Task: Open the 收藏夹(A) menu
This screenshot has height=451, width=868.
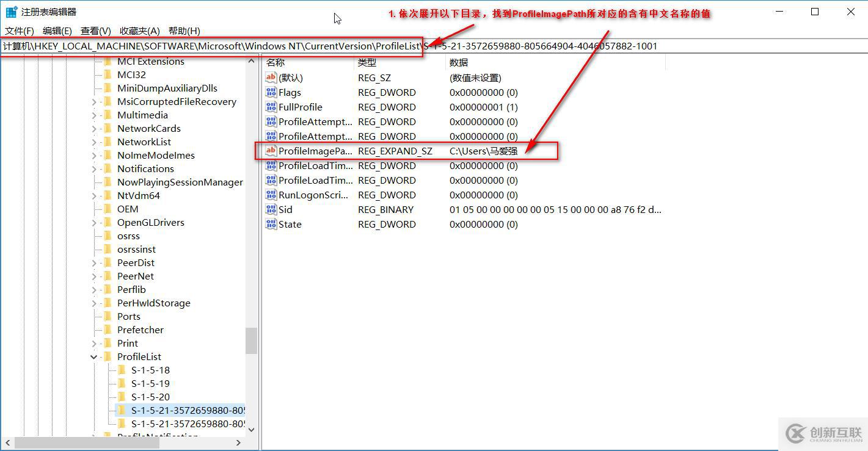Action: click(140, 31)
